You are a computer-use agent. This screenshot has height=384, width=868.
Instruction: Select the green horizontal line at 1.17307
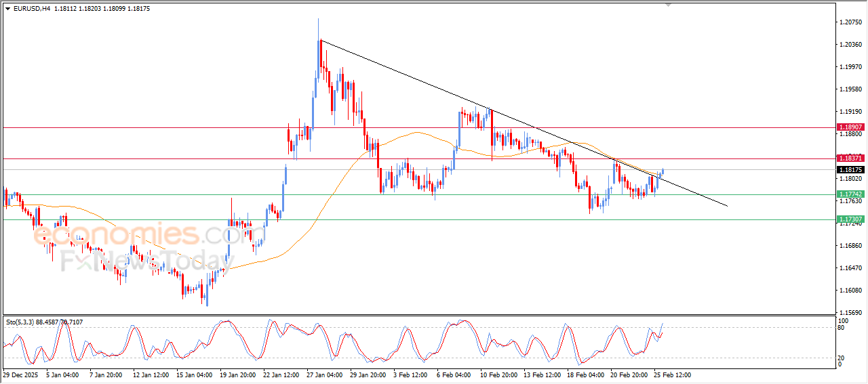tap(418, 219)
